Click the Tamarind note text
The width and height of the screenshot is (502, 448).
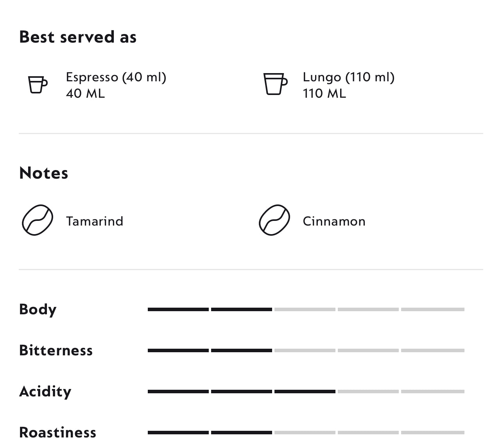tap(95, 221)
